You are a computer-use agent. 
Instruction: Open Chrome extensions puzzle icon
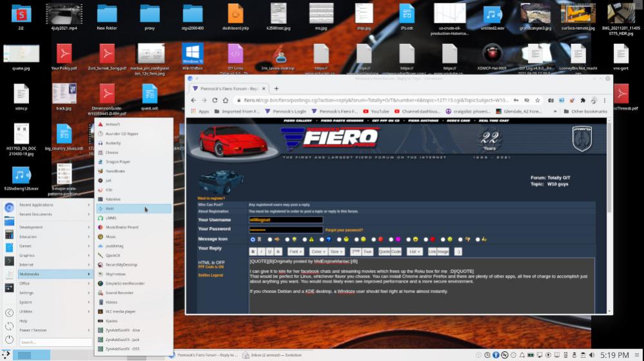pos(582,100)
